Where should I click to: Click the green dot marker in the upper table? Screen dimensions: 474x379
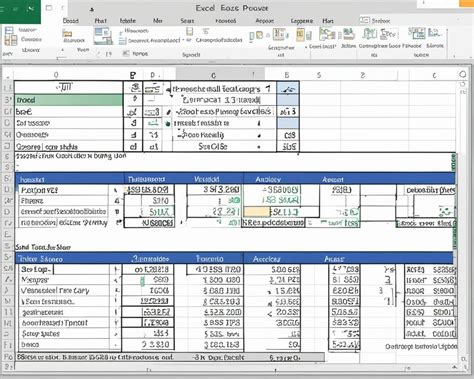tap(168, 124)
